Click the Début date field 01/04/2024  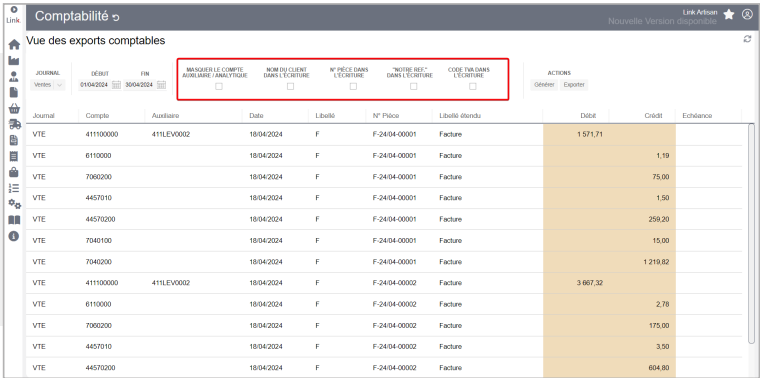pyautogui.click(x=95, y=85)
